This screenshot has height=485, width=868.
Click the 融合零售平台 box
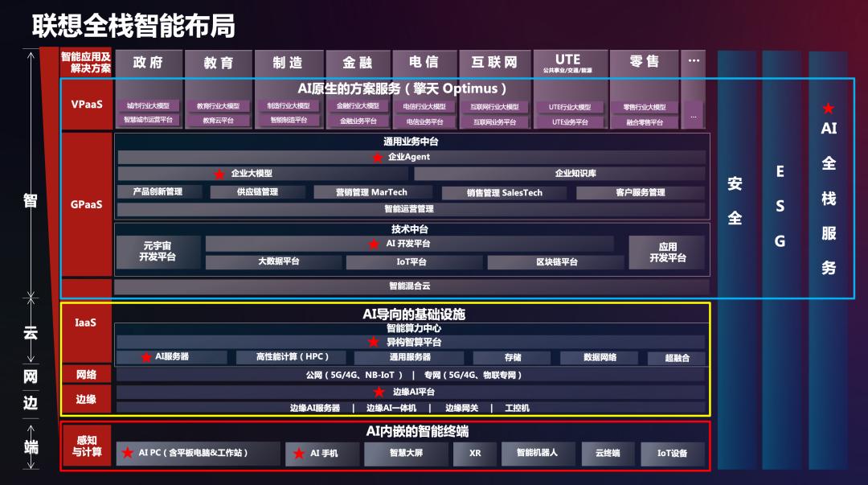[x=645, y=122]
